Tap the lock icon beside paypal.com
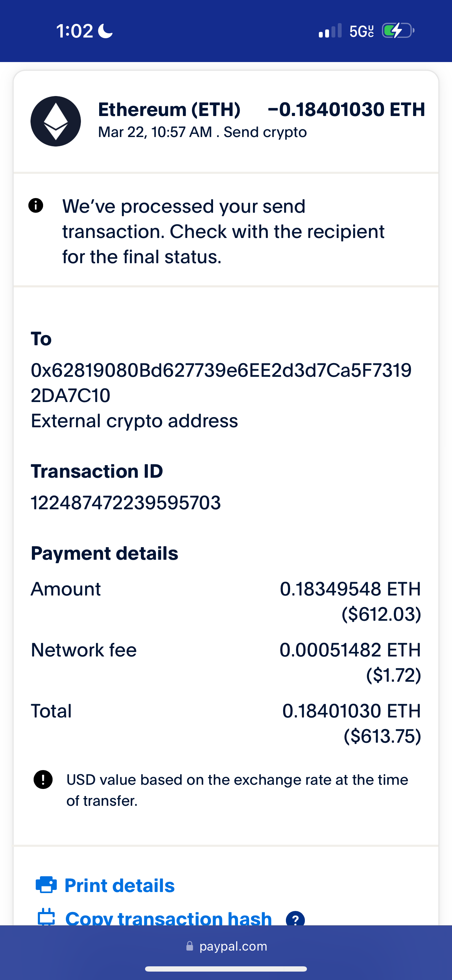Viewport: 452px width, 980px height. (190, 946)
